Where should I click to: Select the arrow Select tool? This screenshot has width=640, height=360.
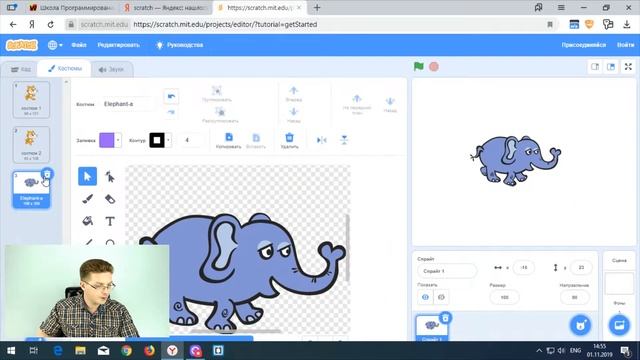click(87, 176)
